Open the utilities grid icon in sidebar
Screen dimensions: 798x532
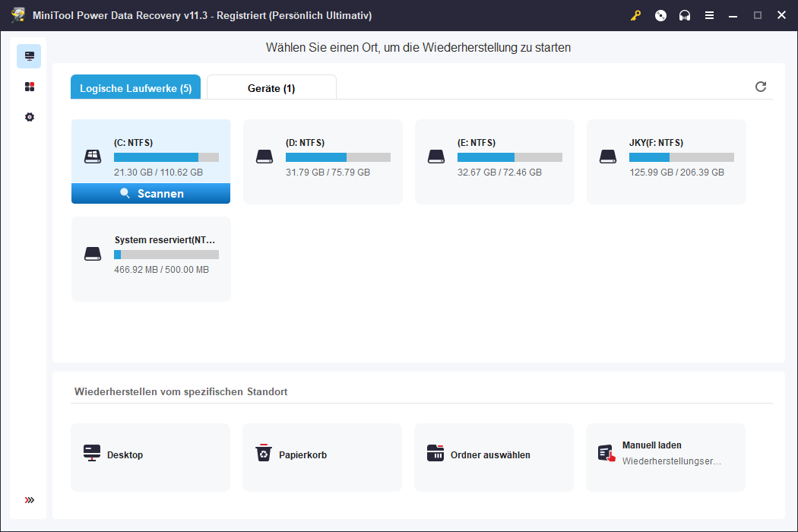30,87
